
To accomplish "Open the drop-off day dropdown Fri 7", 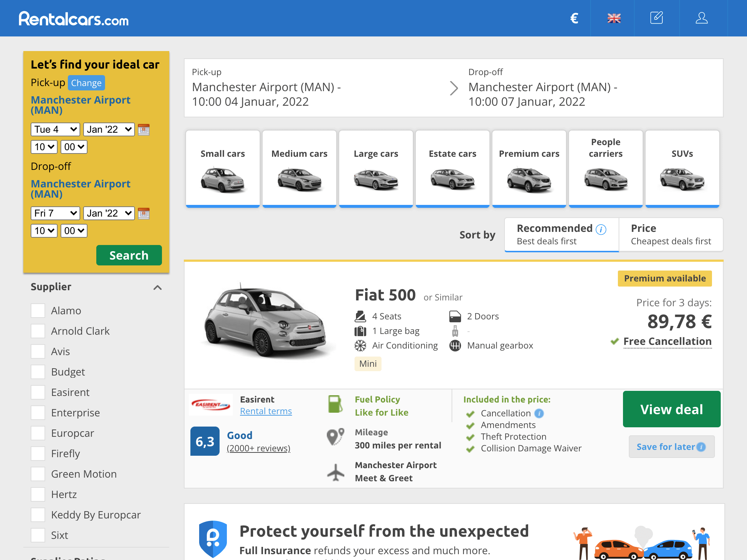I will pyautogui.click(x=55, y=213).
